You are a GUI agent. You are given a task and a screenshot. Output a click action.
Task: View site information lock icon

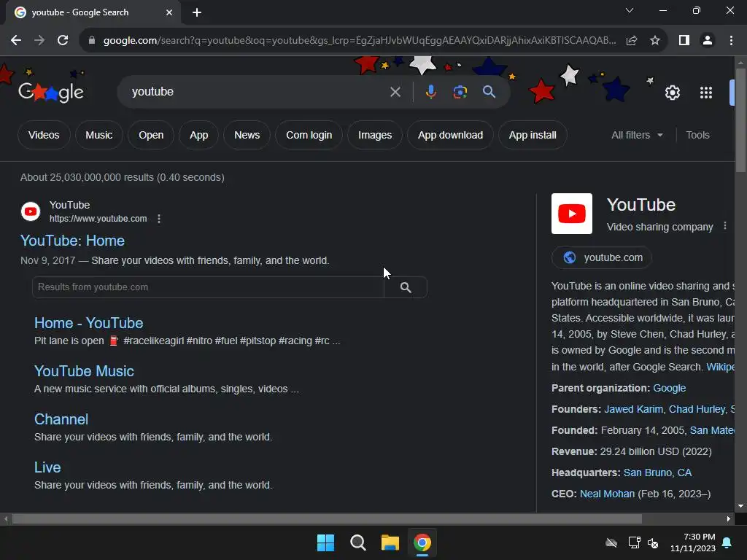[x=92, y=41]
